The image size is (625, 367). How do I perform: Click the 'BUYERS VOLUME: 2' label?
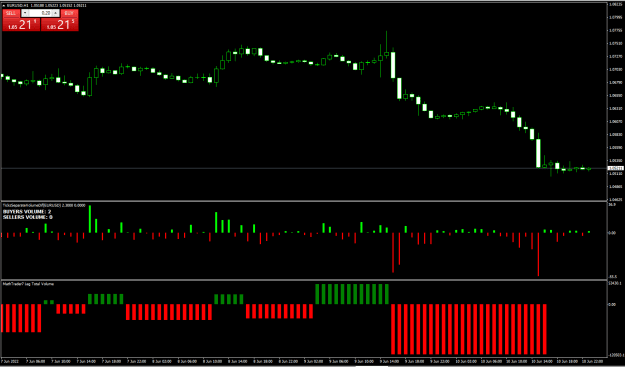click(x=27, y=212)
